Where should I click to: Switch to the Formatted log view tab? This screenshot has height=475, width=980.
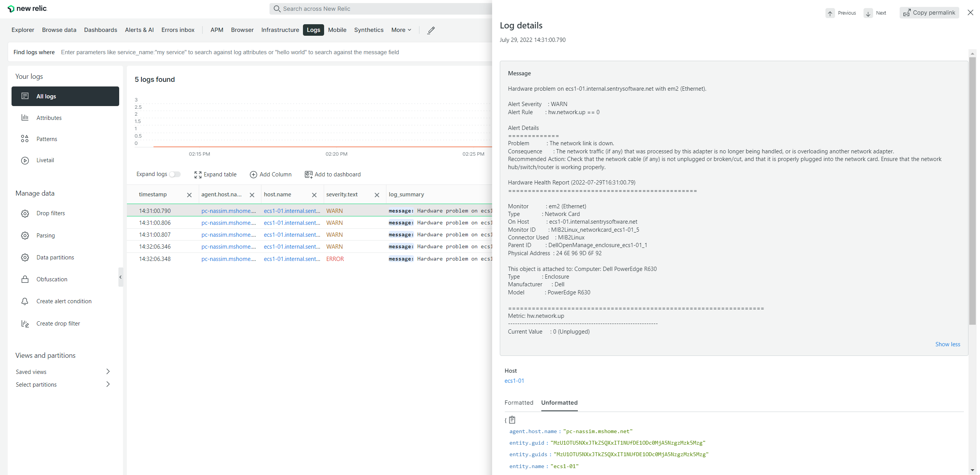click(519, 403)
